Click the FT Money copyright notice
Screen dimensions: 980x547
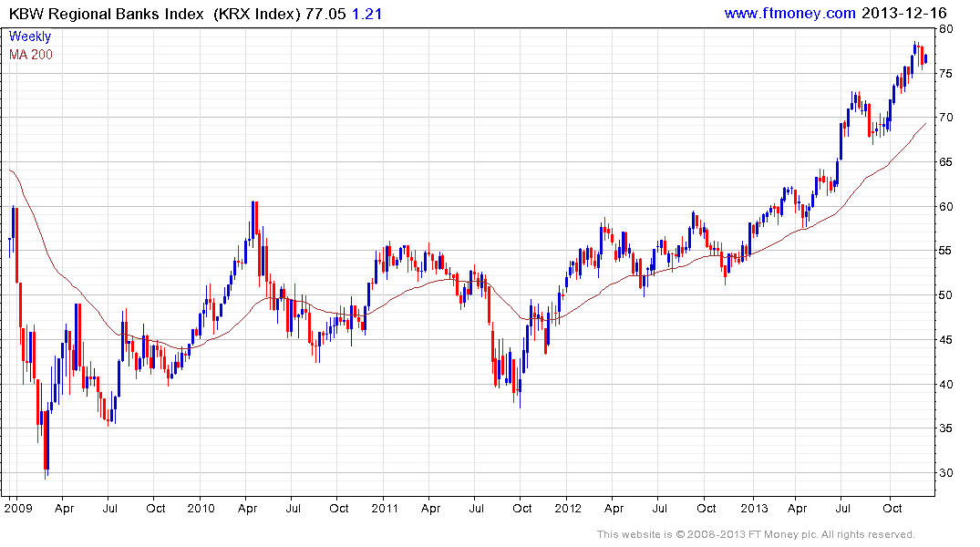(x=756, y=534)
